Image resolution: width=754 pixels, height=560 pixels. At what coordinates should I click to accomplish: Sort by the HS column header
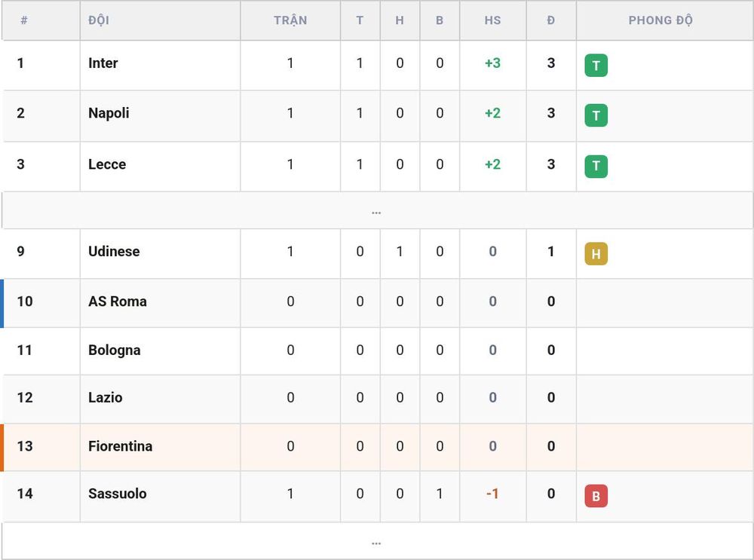click(492, 20)
